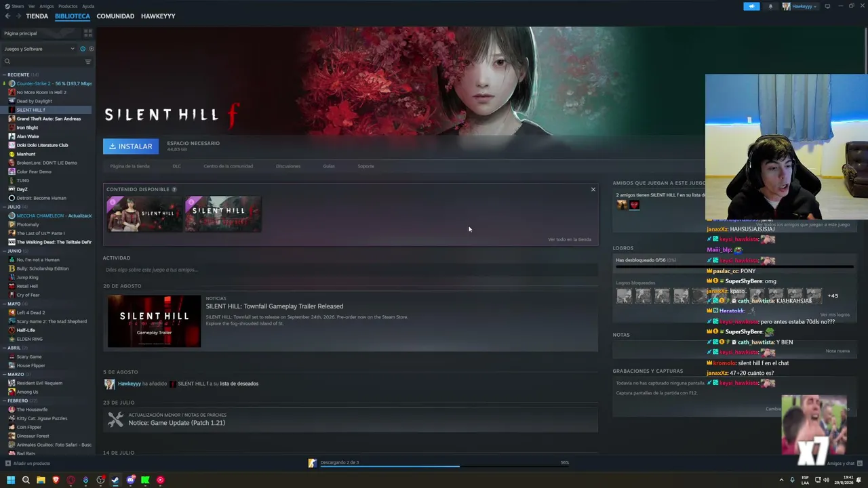
Task: Collapse the JULIO section
Action: 4,207
